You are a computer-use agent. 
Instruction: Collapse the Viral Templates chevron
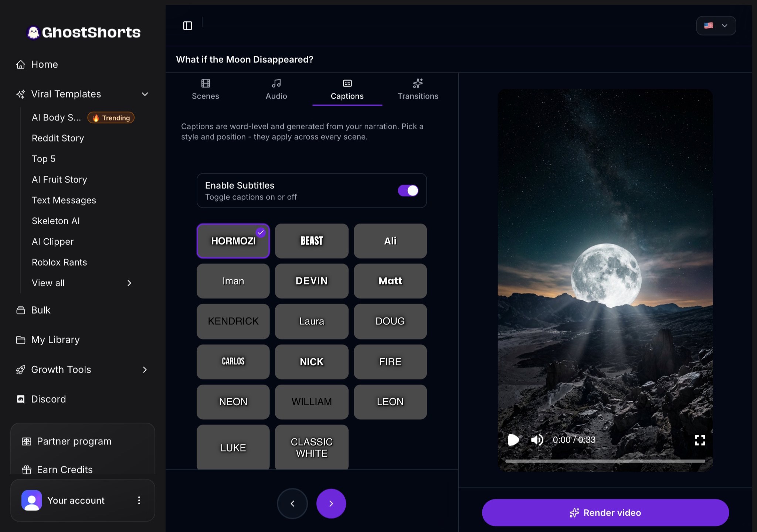click(145, 94)
